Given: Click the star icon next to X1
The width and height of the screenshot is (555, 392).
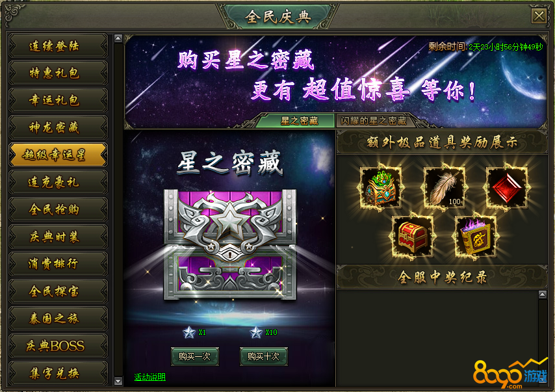Looking at the screenshot, I should [189, 332].
